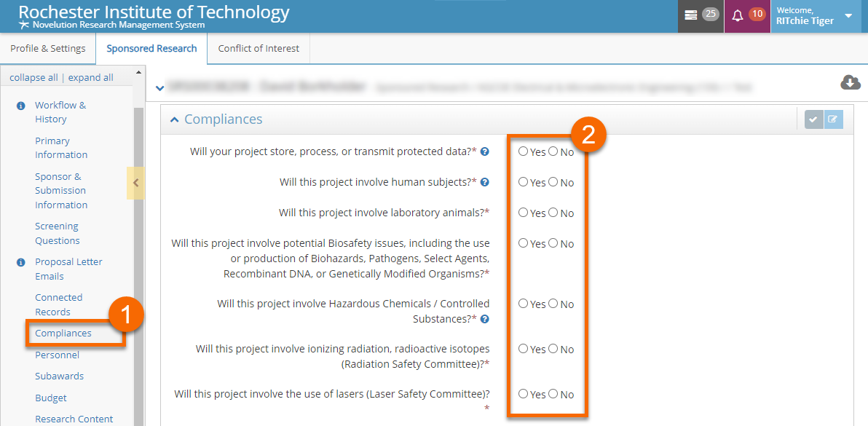Open the Profile & Settings tab
Screen dimensions: 868x426
tap(47, 49)
